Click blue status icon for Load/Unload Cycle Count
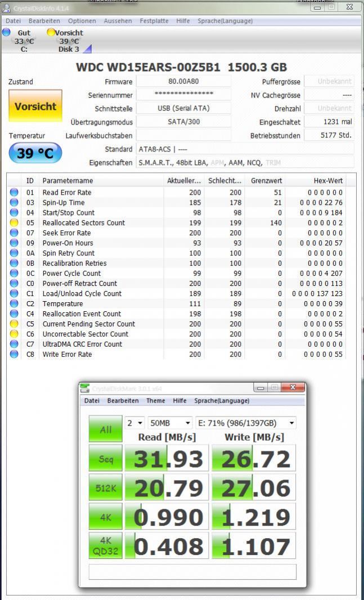 (14, 293)
